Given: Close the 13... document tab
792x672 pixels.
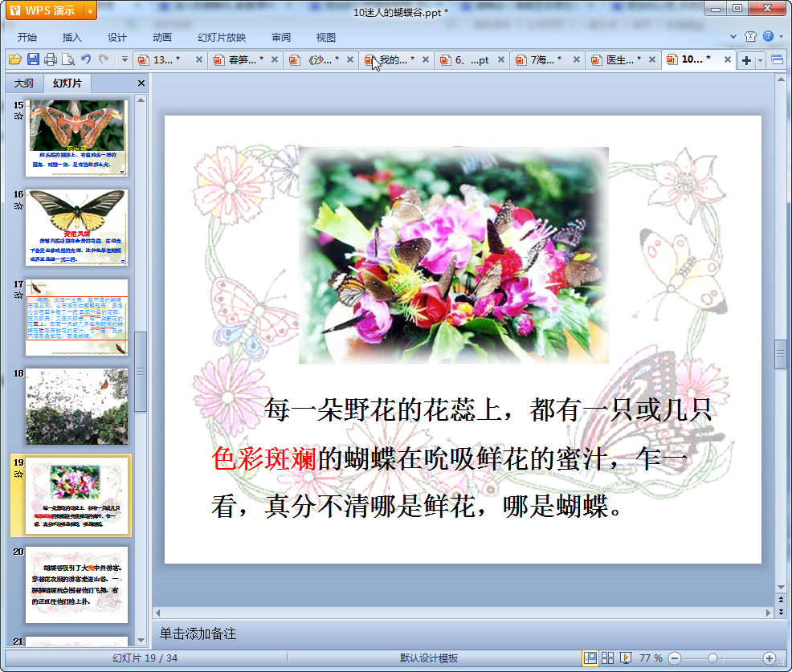Looking at the screenshot, I should point(199,59).
